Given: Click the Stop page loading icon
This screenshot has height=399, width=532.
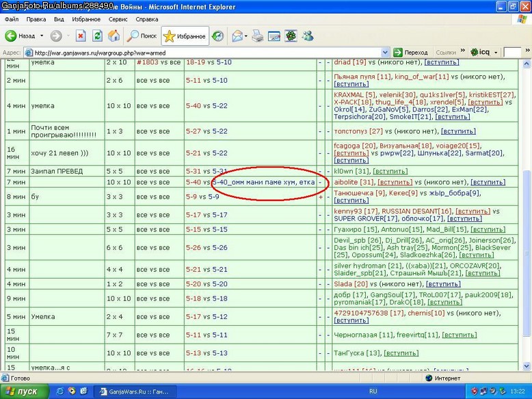Looking at the screenshot, I should point(81,36).
